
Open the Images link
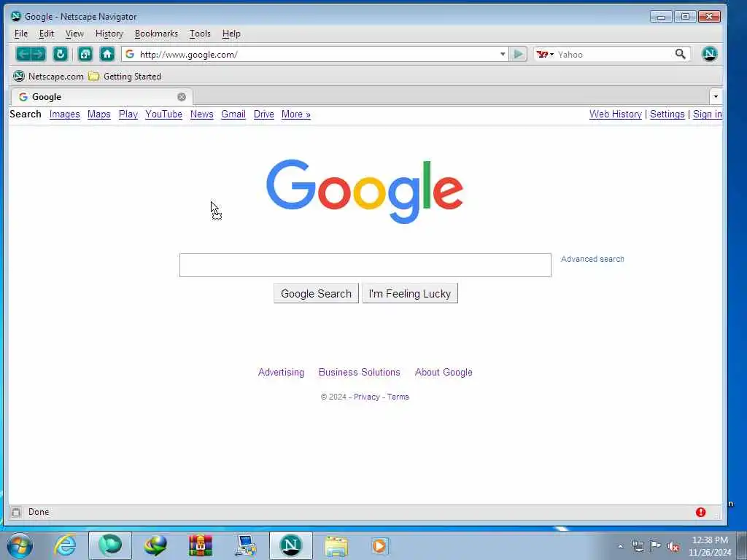64,114
